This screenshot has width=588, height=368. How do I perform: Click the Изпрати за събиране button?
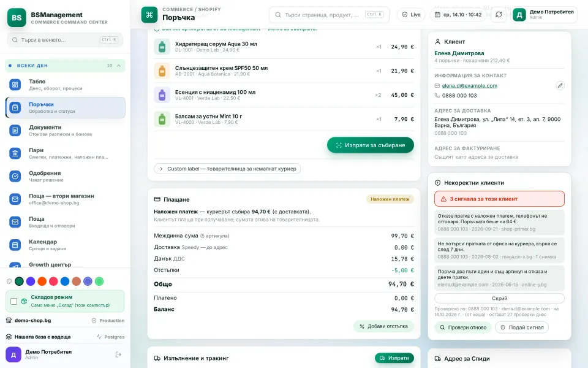pos(371,145)
